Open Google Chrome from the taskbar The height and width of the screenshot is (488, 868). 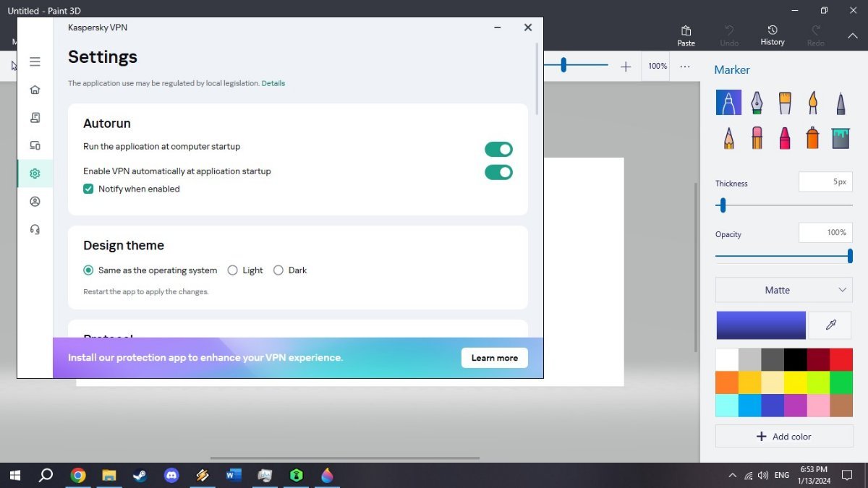pyautogui.click(x=78, y=475)
